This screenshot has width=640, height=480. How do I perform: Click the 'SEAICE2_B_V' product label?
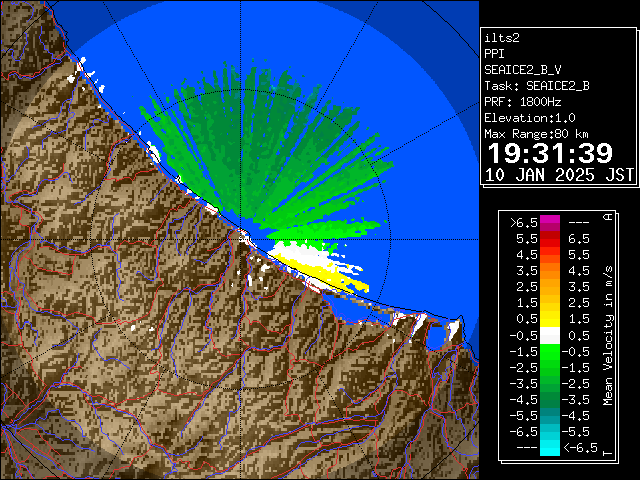(x=522, y=70)
